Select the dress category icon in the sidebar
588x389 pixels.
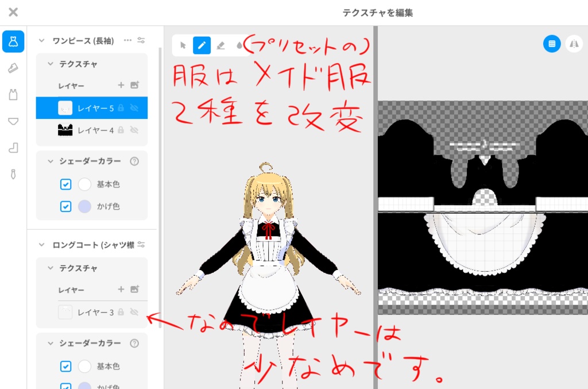tap(13, 41)
